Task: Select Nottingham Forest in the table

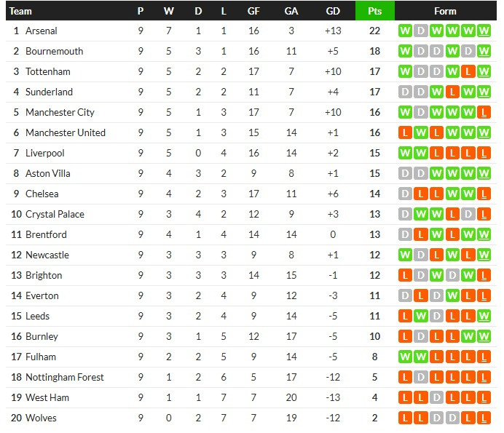Action: [x=64, y=378]
